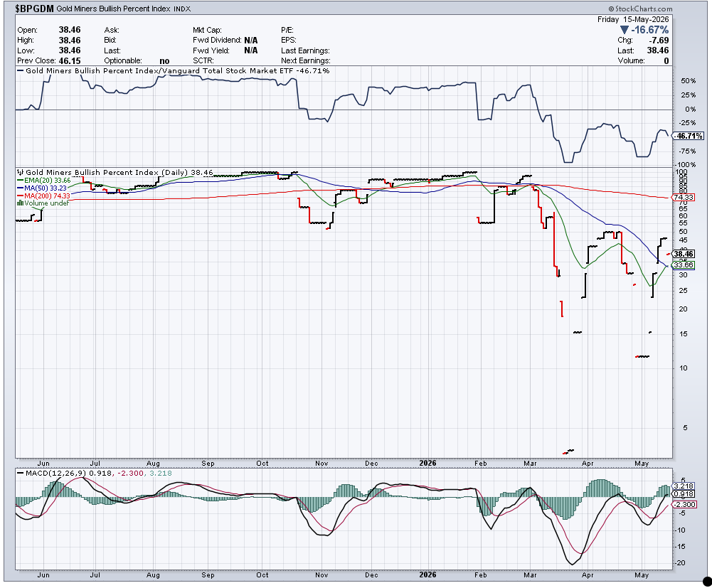Click the Last Earnings label
712x588 pixels.
(x=305, y=51)
